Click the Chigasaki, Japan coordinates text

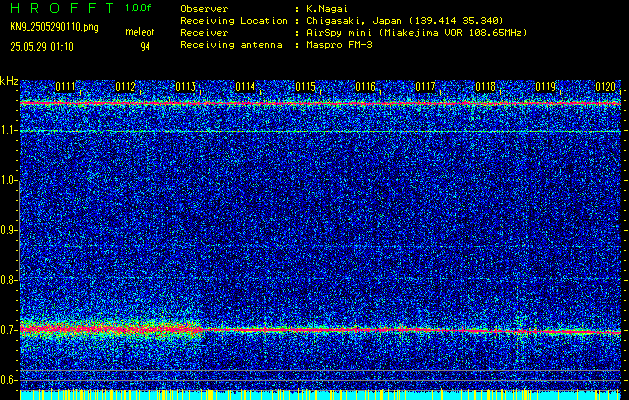(x=404, y=20)
